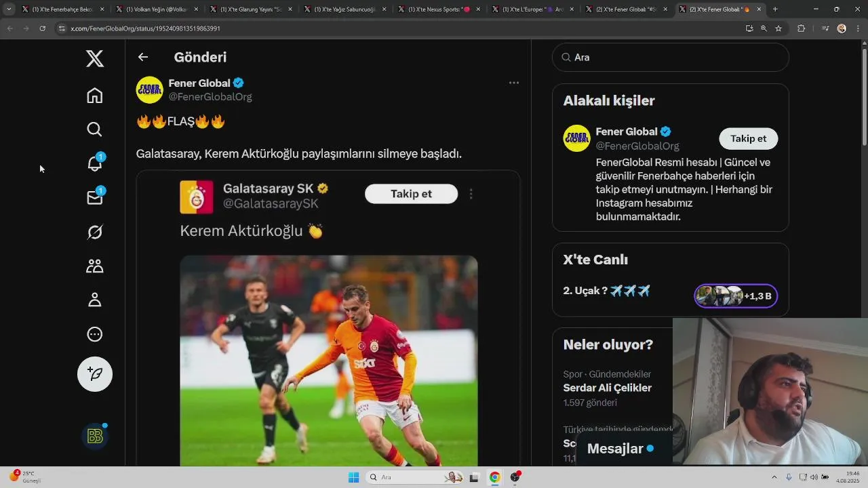
Task: Navigate back in the browser
Action: pyautogui.click(x=10, y=28)
